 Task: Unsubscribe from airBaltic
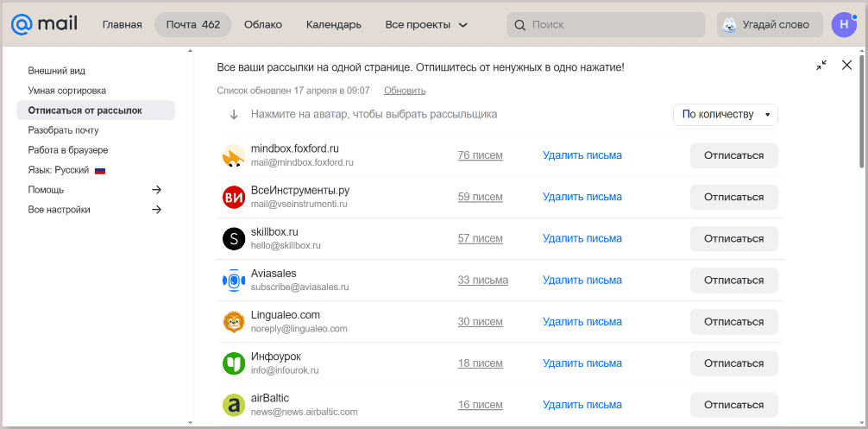(x=734, y=405)
